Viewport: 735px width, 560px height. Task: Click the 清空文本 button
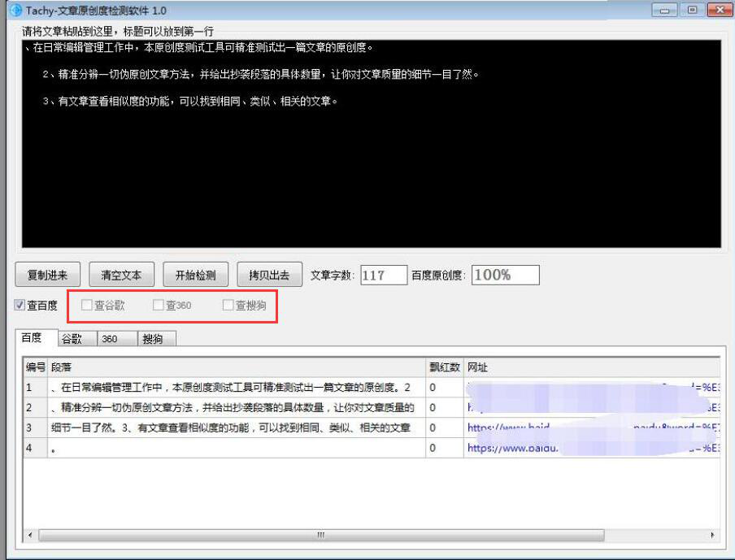121,275
